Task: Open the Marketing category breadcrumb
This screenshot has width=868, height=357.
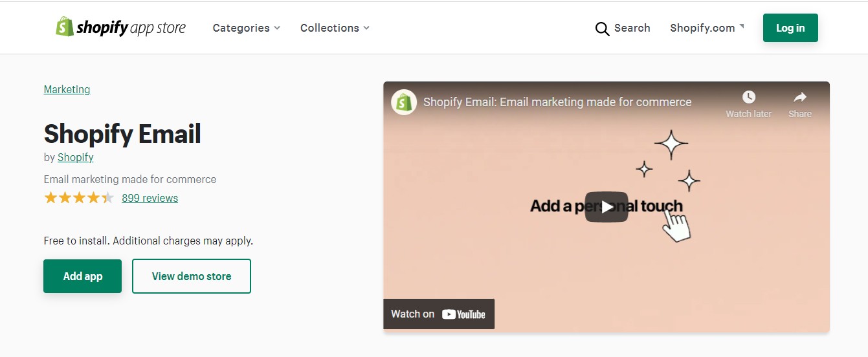Action: pyautogui.click(x=67, y=89)
